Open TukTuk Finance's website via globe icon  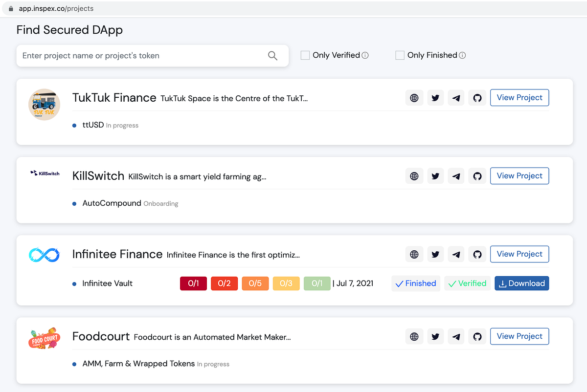(414, 97)
